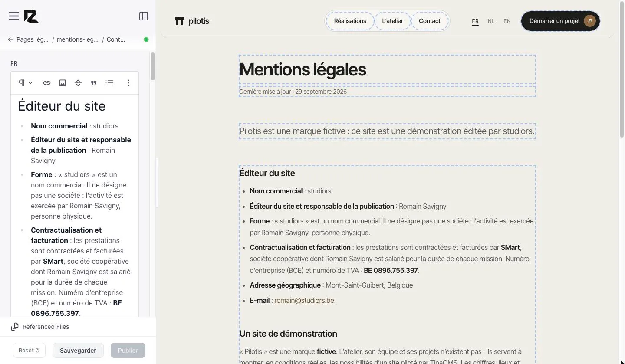Open the Réalisations nav item
625x364 pixels.
[350, 21]
